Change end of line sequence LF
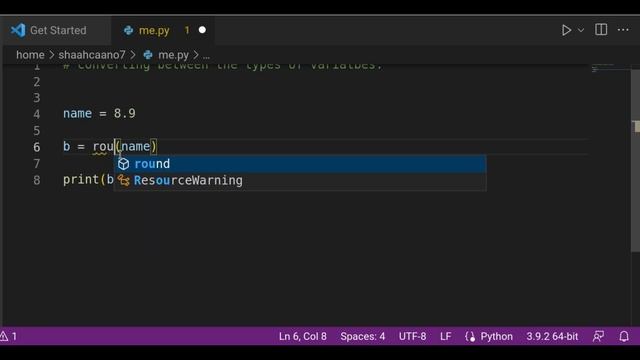This screenshot has width=640, height=360. [x=446, y=336]
